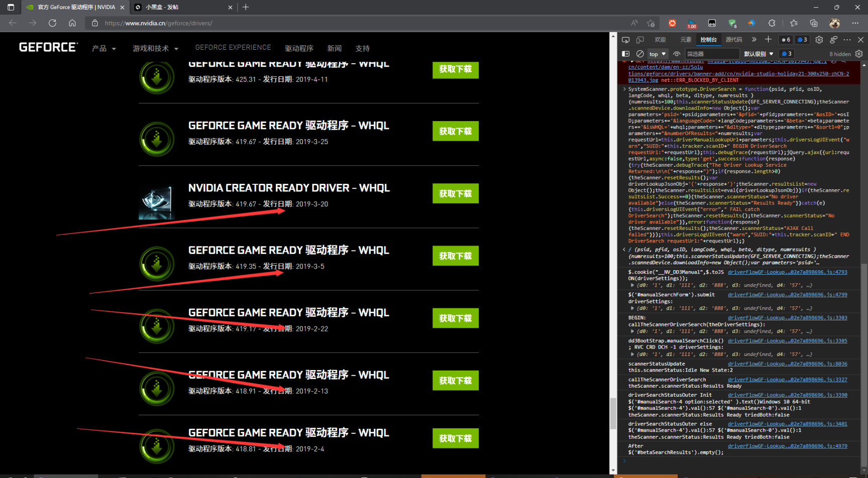Open the Collections icon in toolbar

tap(814, 23)
